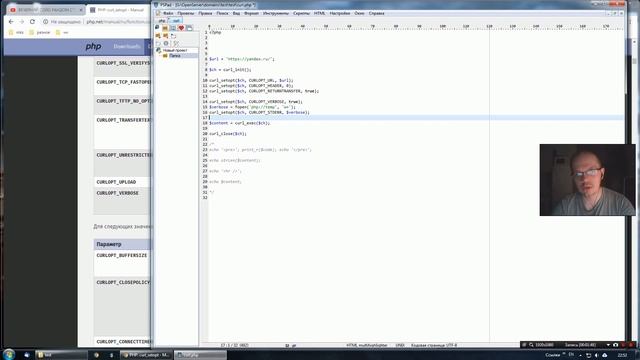This screenshot has width=640, height=360.
Task: Open the Скрипты menu in PSPad
Action: (302, 13)
